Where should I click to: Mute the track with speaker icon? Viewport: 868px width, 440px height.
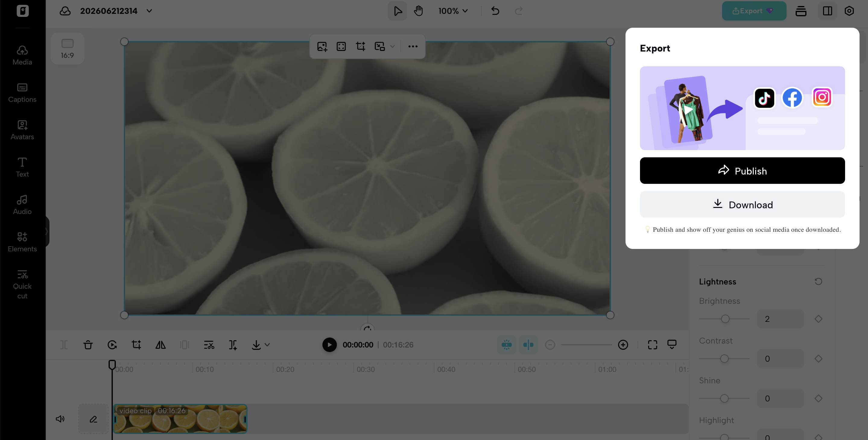pos(60,419)
